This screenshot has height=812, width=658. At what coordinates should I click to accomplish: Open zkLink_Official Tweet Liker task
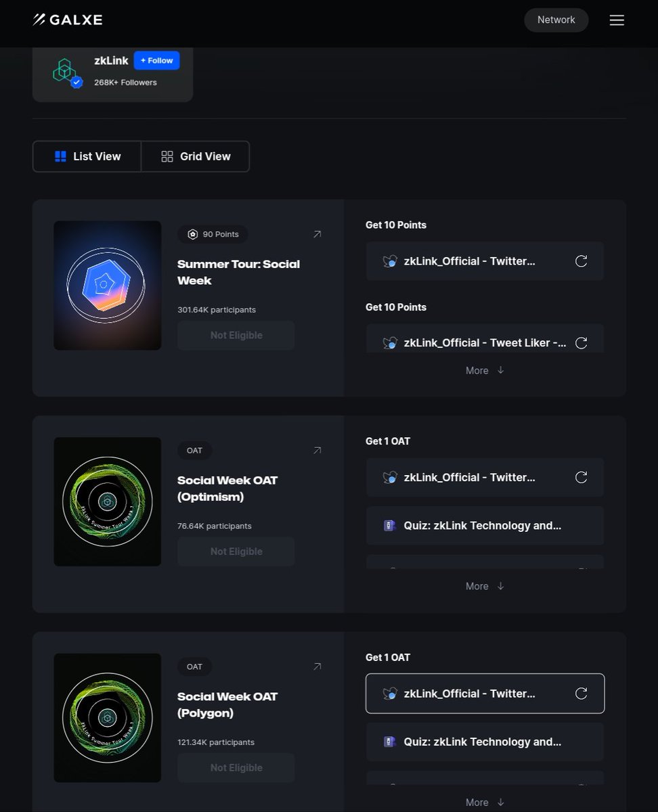point(485,338)
